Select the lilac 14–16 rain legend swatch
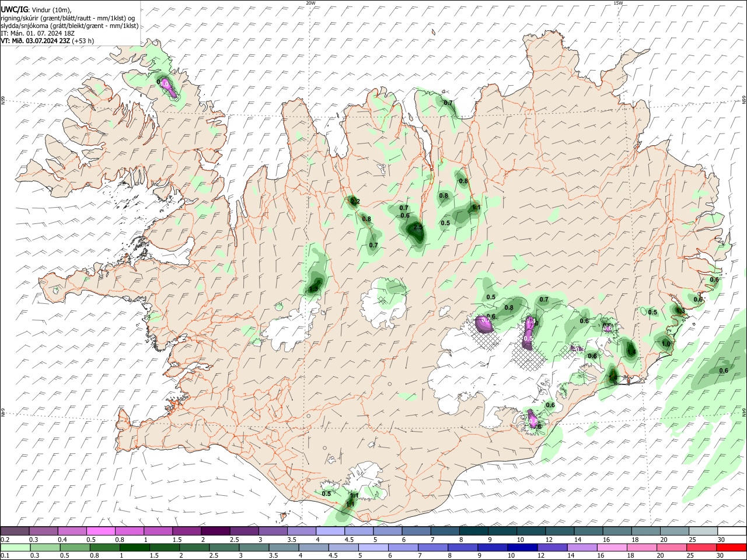747x560 pixels. pos(582,547)
